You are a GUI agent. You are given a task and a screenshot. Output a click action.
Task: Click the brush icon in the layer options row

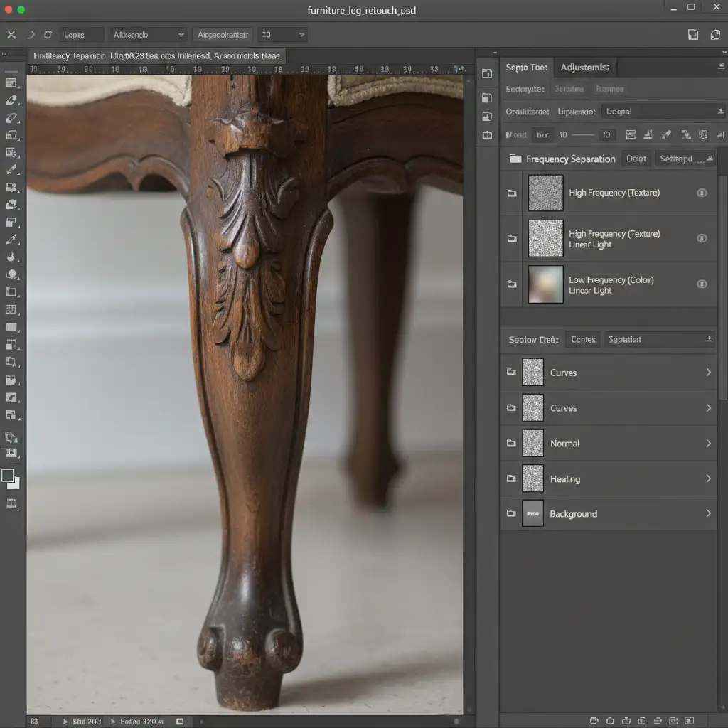(666, 134)
